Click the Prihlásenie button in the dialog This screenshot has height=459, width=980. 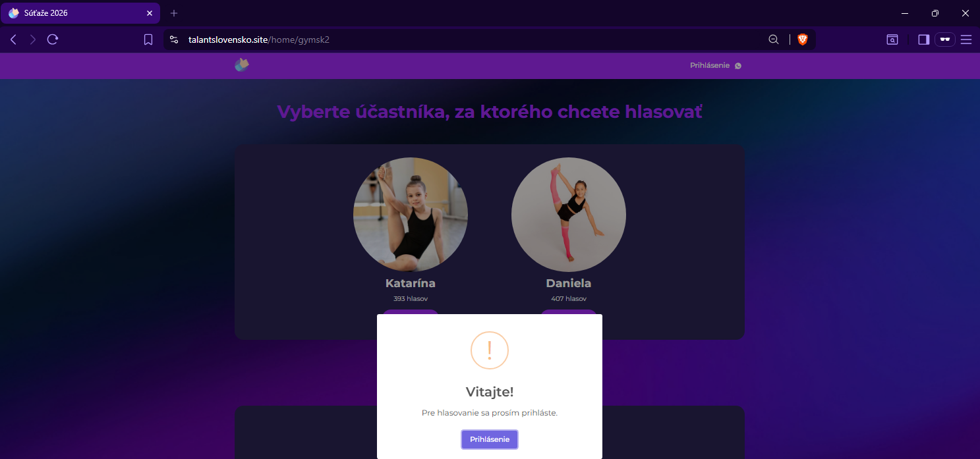[x=490, y=439]
